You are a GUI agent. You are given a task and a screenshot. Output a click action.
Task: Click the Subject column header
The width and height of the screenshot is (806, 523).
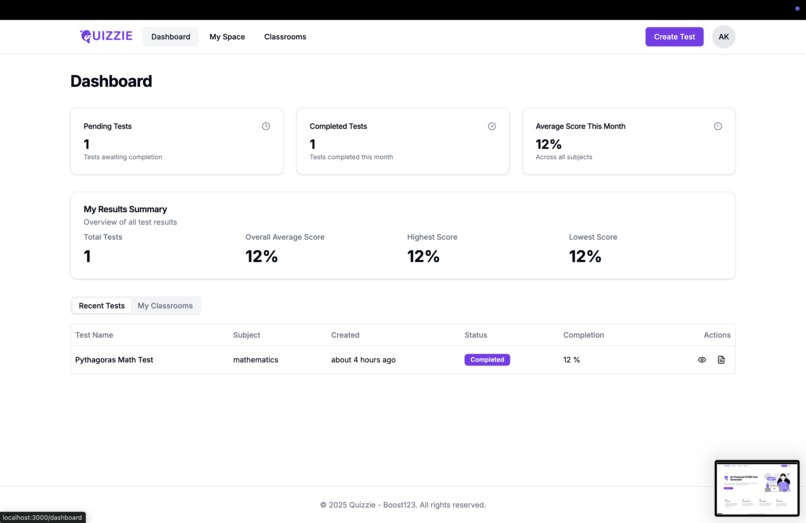tap(246, 335)
